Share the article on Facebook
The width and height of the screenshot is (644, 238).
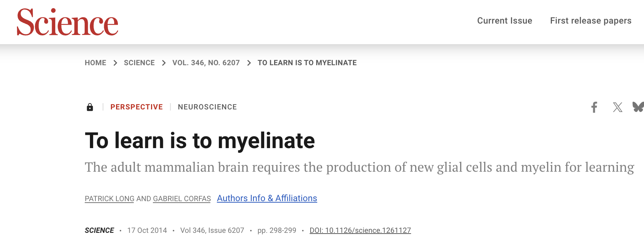click(594, 107)
